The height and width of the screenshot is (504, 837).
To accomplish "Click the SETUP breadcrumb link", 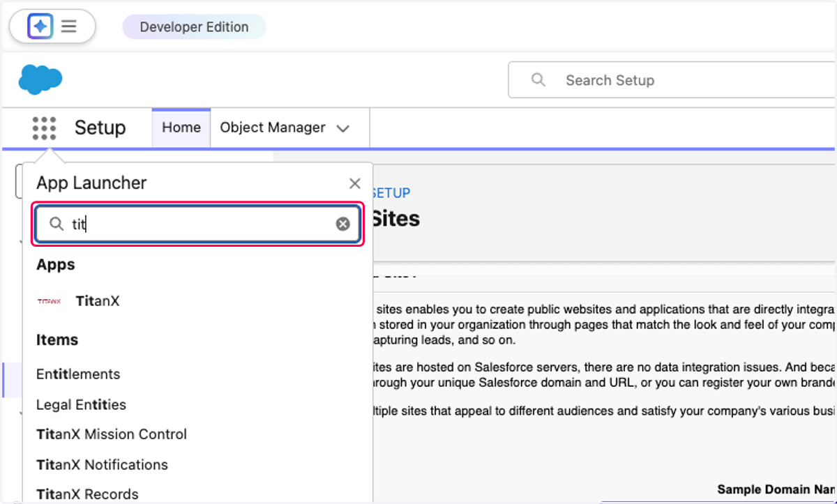I will pos(391,192).
